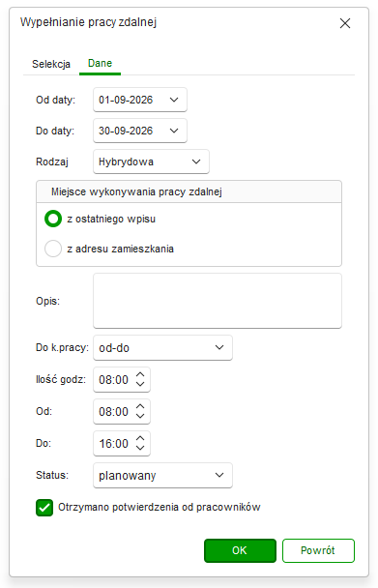Screen dimensions: 378x588
Task: Click into the Opis text area
Action: point(218,301)
